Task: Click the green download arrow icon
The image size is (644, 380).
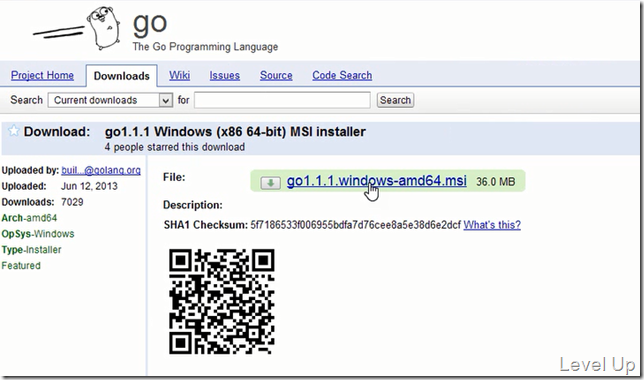Action: point(270,183)
